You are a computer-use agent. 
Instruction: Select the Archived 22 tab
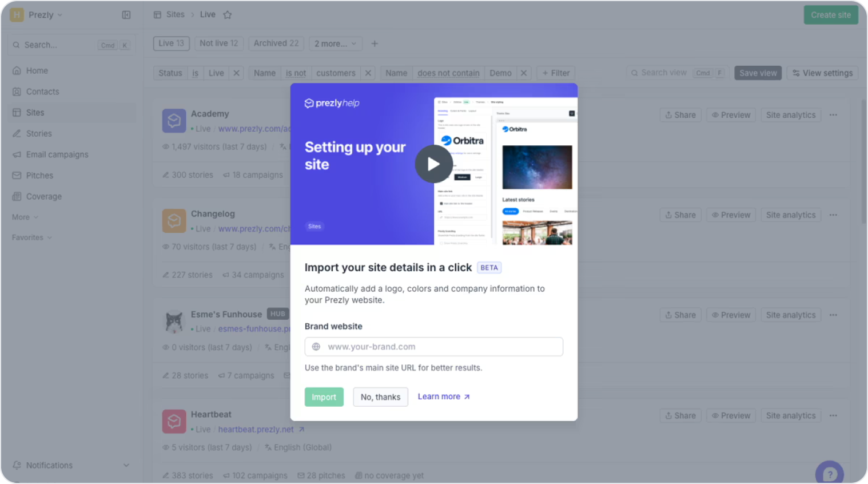click(276, 43)
